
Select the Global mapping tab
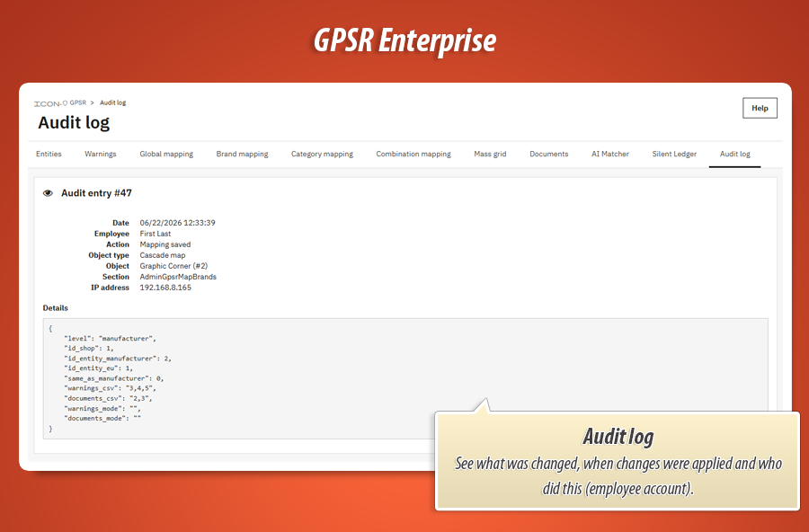[x=166, y=154]
